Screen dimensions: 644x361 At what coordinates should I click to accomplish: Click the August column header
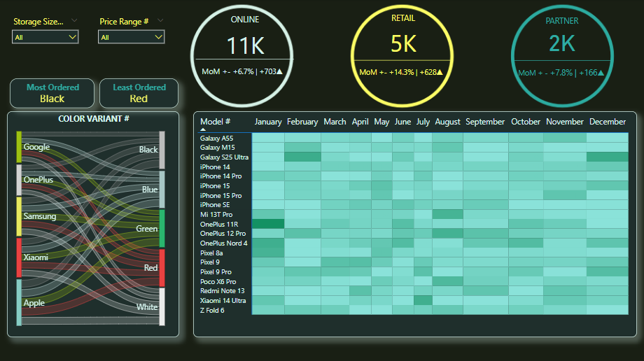click(448, 122)
